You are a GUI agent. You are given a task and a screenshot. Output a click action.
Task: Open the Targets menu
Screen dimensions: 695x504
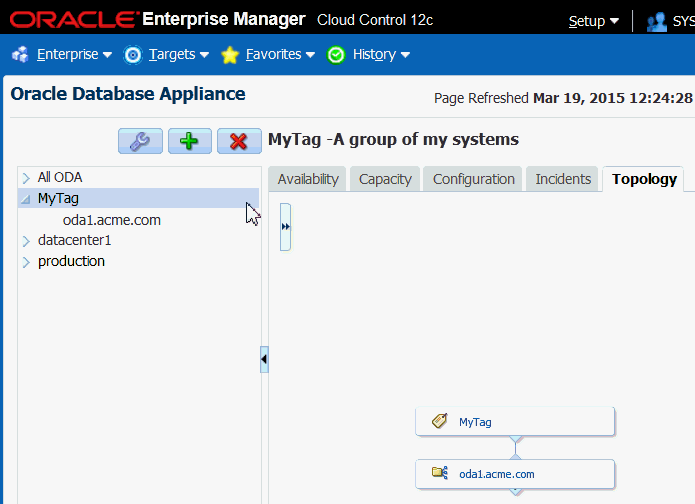178,55
